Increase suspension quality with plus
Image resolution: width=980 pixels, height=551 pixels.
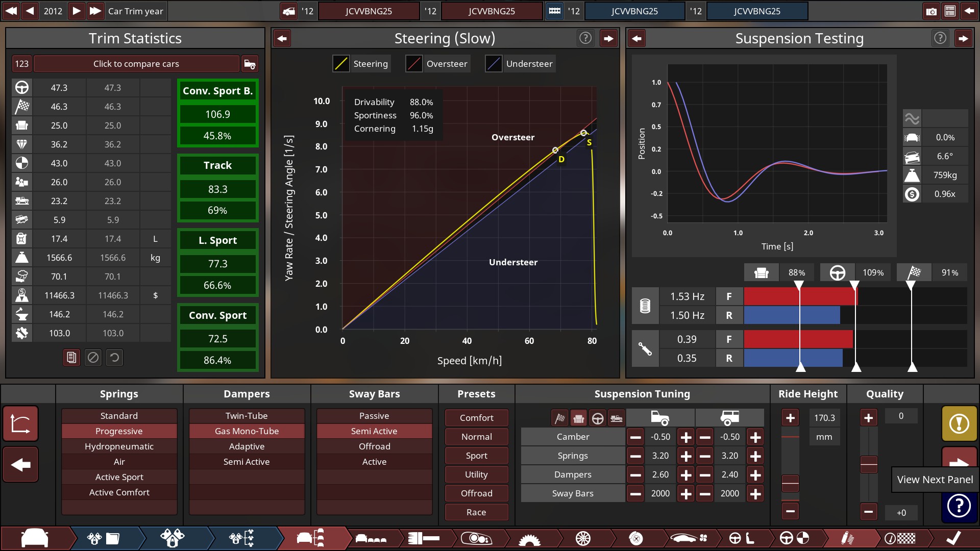pyautogui.click(x=868, y=418)
